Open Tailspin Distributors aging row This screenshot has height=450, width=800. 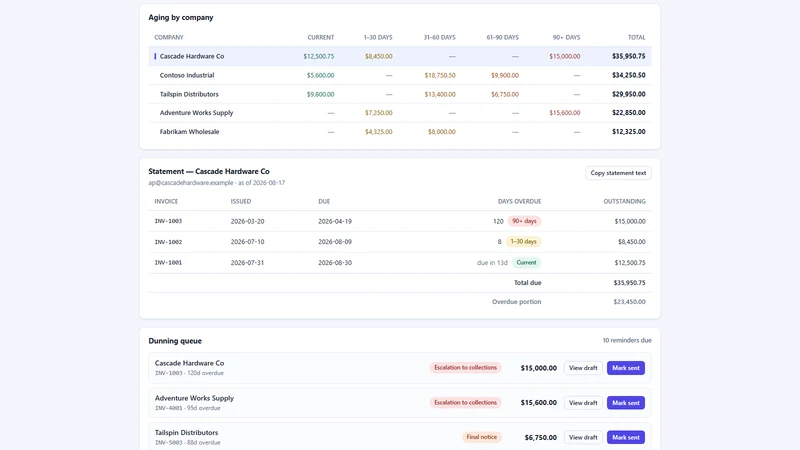(x=399, y=94)
